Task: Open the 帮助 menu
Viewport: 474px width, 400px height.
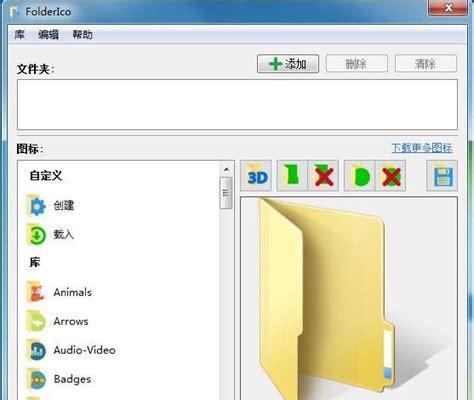Action: pyautogui.click(x=82, y=35)
